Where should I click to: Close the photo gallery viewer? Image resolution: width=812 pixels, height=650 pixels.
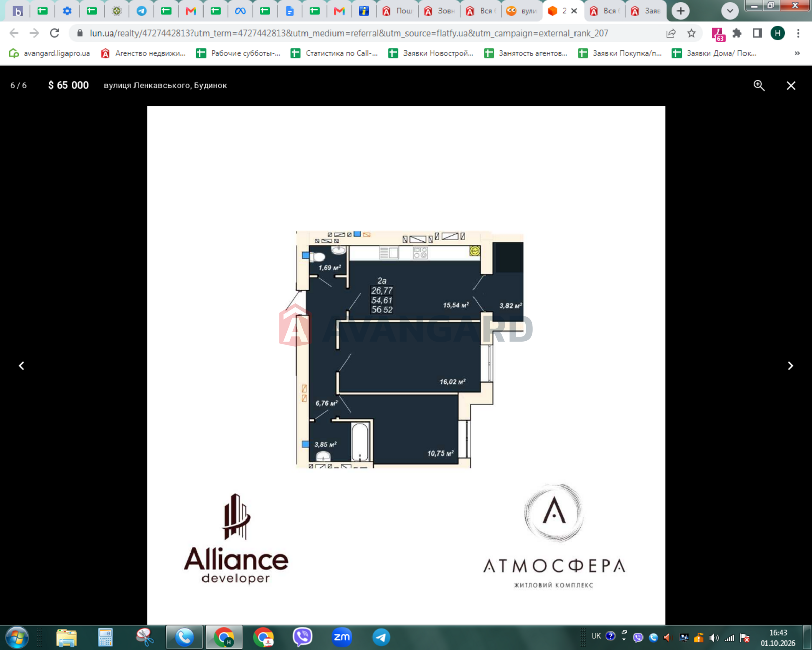click(x=791, y=86)
